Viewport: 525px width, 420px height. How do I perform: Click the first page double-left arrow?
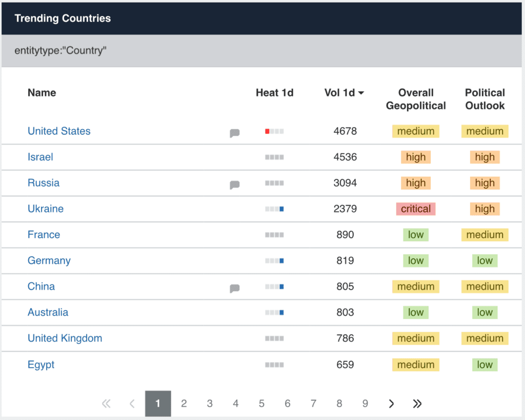tap(106, 404)
